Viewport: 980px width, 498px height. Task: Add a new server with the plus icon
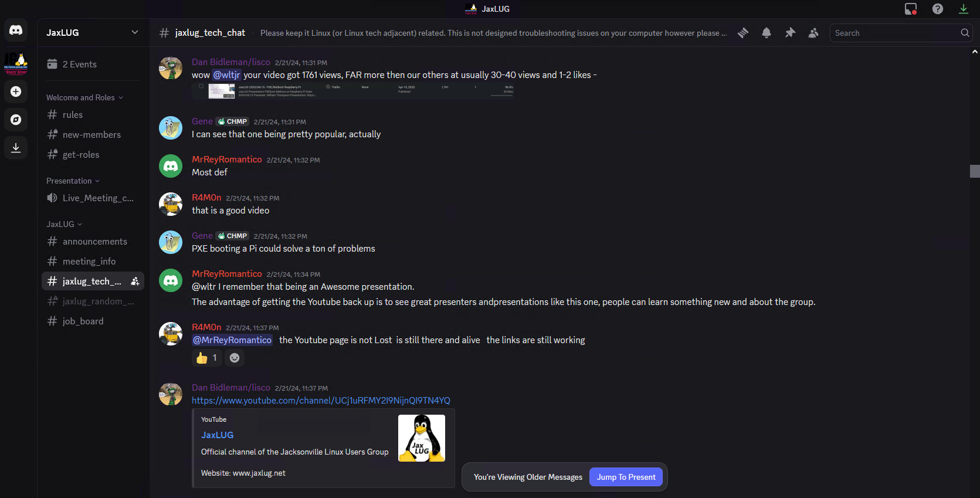point(16,92)
